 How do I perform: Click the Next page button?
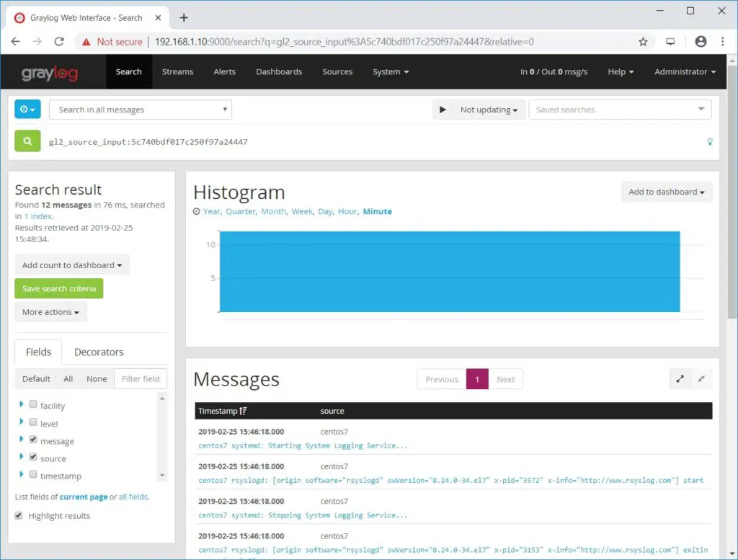(505, 379)
